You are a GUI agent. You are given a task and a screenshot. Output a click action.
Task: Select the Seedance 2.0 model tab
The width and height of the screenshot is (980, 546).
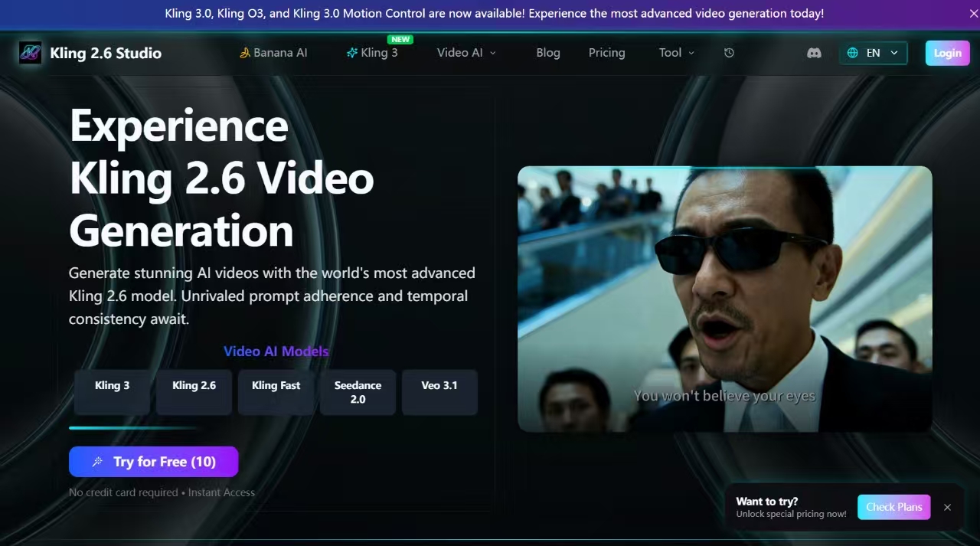(358, 392)
